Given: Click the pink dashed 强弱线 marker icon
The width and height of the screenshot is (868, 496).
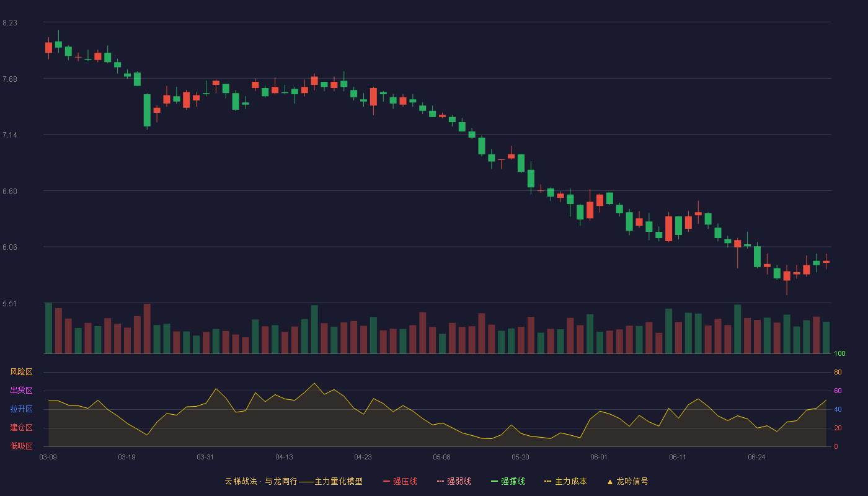Looking at the screenshot, I should [440, 481].
